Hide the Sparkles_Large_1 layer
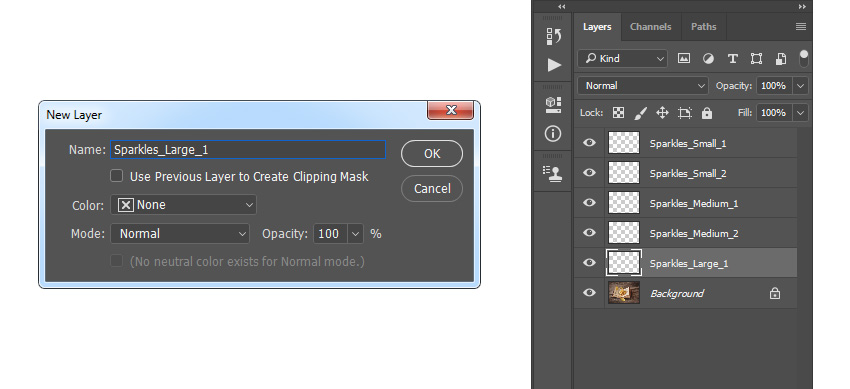 pos(589,263)
